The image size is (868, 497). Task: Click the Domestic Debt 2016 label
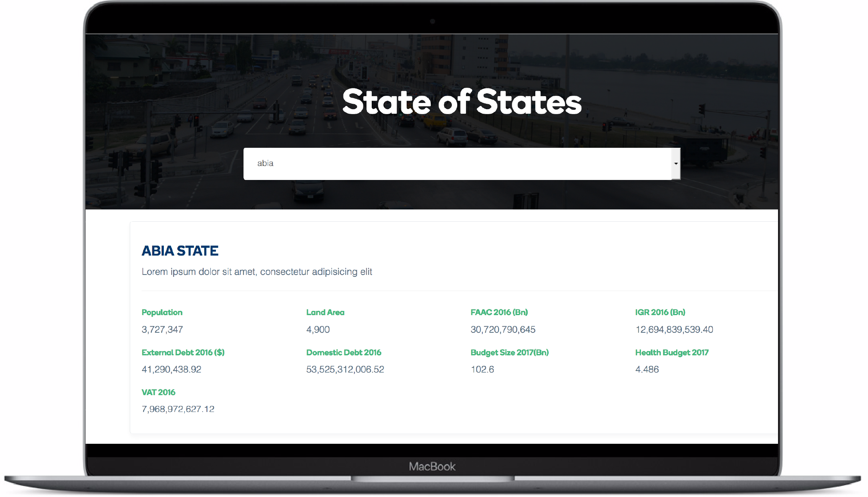344,353
